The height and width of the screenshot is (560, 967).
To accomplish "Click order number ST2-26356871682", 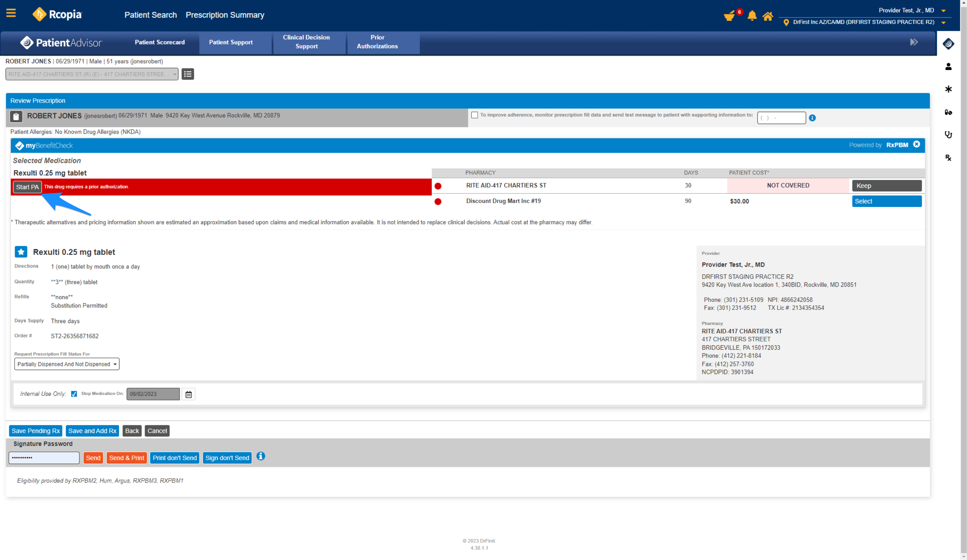I will (75, 336).
